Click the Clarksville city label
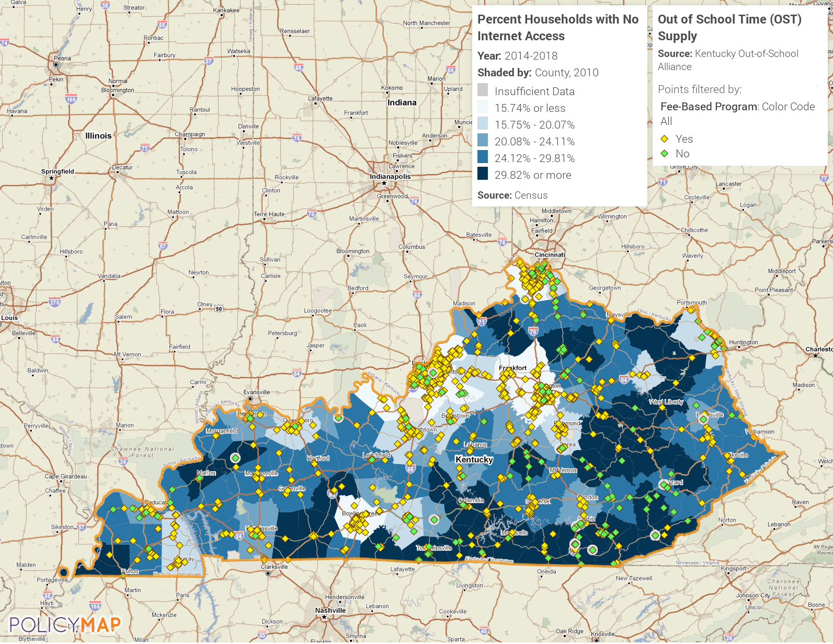The width and height of the screenshot is (833, 644). pyautogui.click(x=275, y=567)
